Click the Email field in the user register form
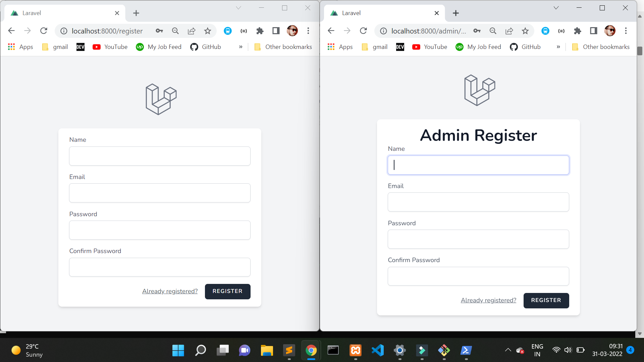The image size is (644, 362). click(160, 193)
